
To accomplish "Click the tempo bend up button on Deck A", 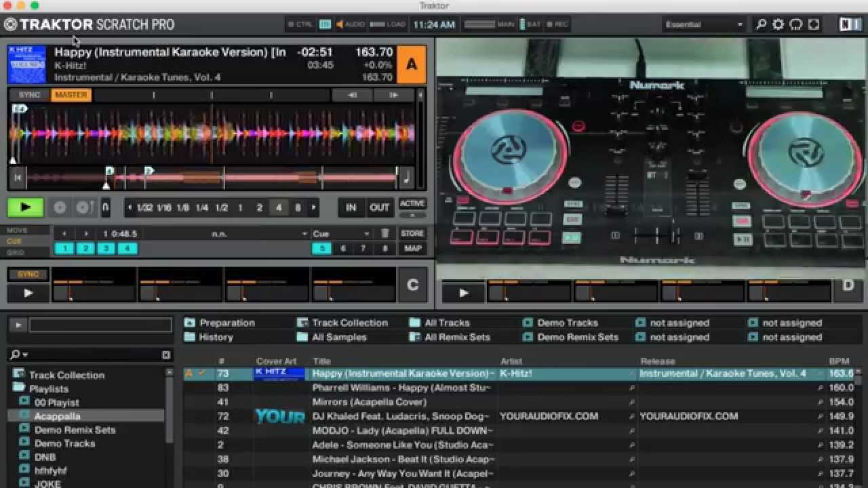I will [393, 95].
